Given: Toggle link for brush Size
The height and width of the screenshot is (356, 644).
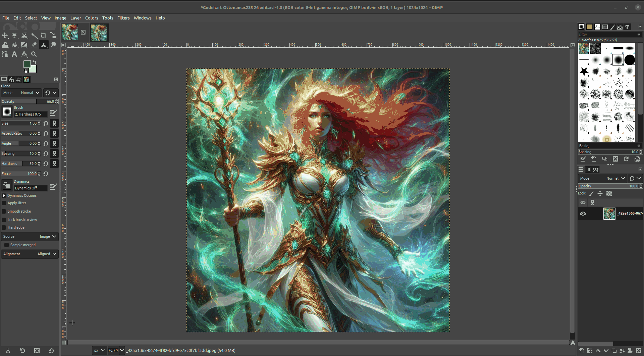Looking at the screenshot, I should pyautogui.click(x=54, y=123).
